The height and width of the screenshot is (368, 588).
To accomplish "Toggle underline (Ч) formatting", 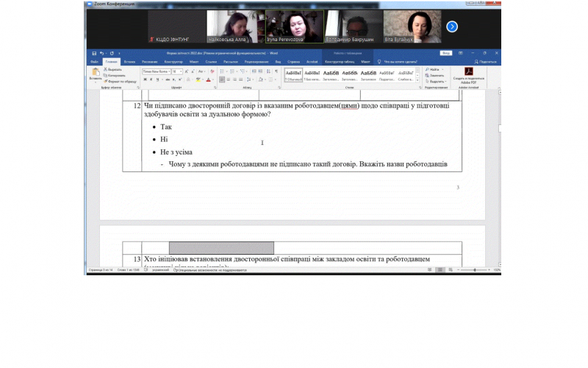I will click(x=157, y=79).
